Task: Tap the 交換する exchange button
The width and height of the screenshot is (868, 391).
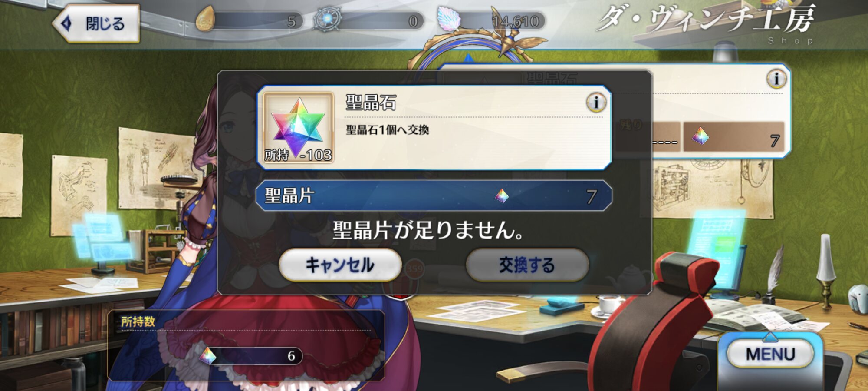Action: click(527, 265)
